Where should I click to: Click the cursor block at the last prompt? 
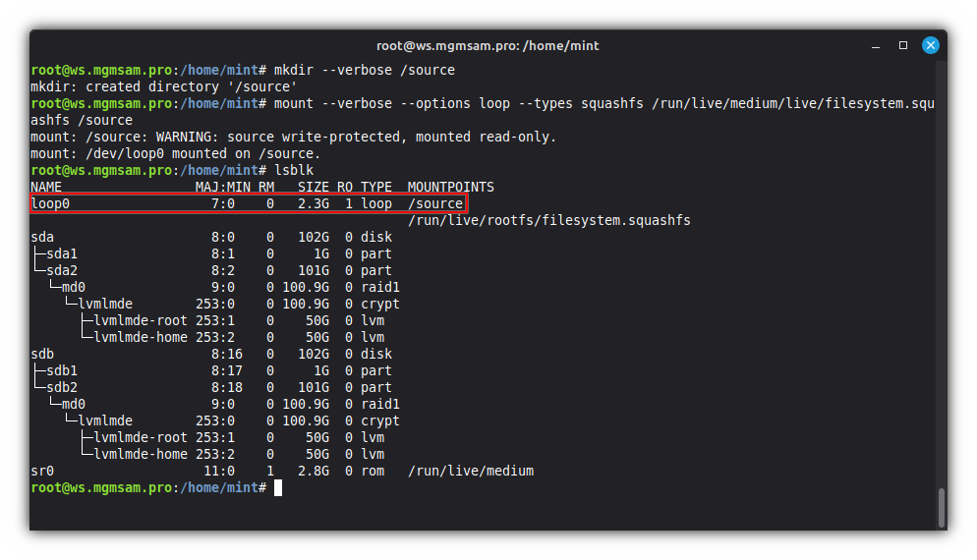pyautogui.click(x=278, y=487)
